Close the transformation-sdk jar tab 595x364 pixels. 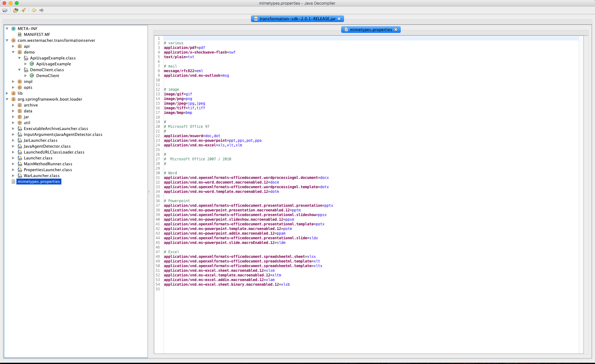click(339, 19)
